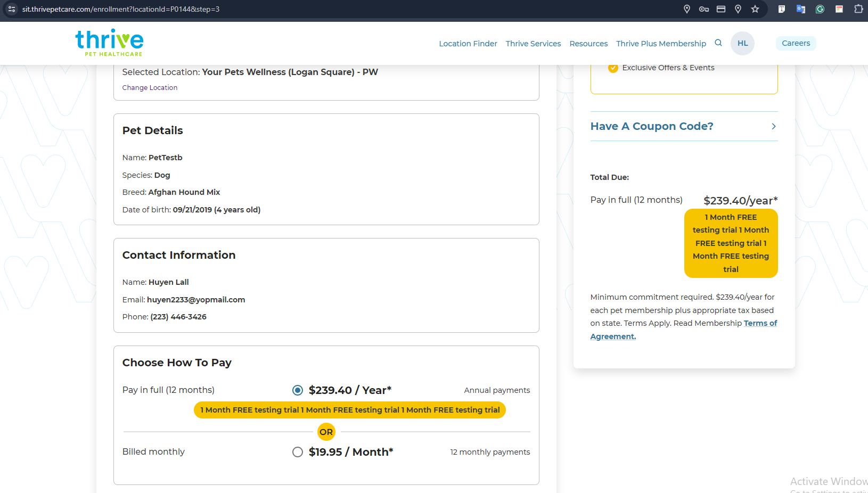Click the Species Dog line
Image resolution: width=868 pixels, height=493 pixels.
[146, 175]
